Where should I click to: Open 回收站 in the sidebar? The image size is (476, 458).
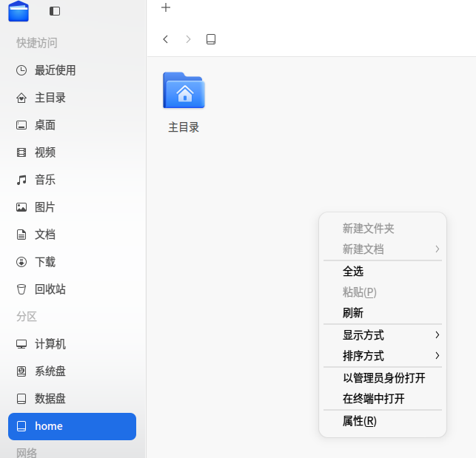[x=73, y=289]
